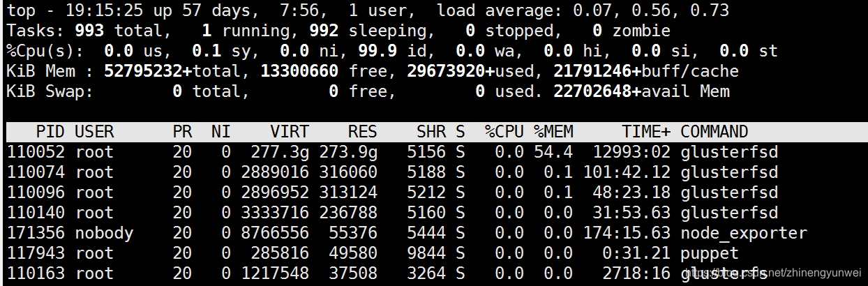Click the 29673920+ used memory value
This screenshot has height=286, width=868.
point(450,71)
